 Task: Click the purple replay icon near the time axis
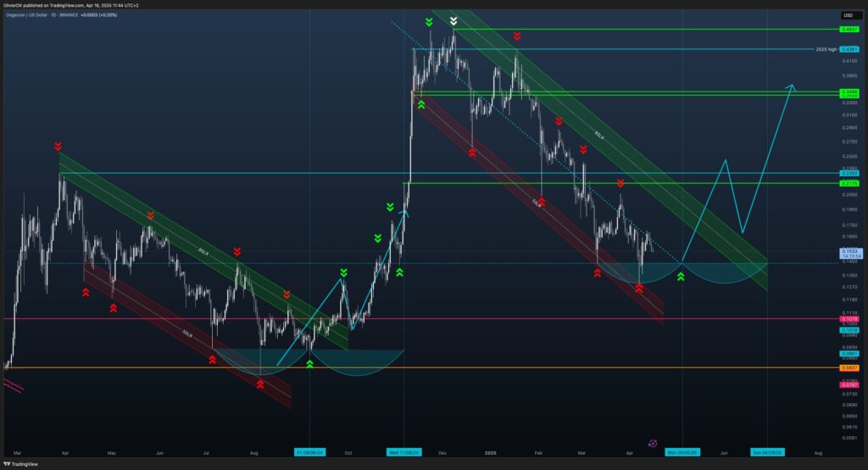tap(653, 443)
